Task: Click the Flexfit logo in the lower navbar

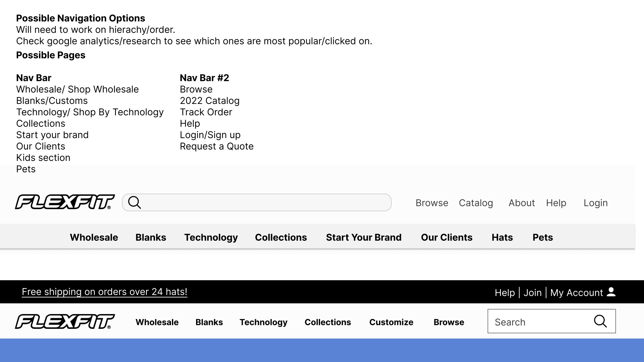Action: [x=65, y=322]
